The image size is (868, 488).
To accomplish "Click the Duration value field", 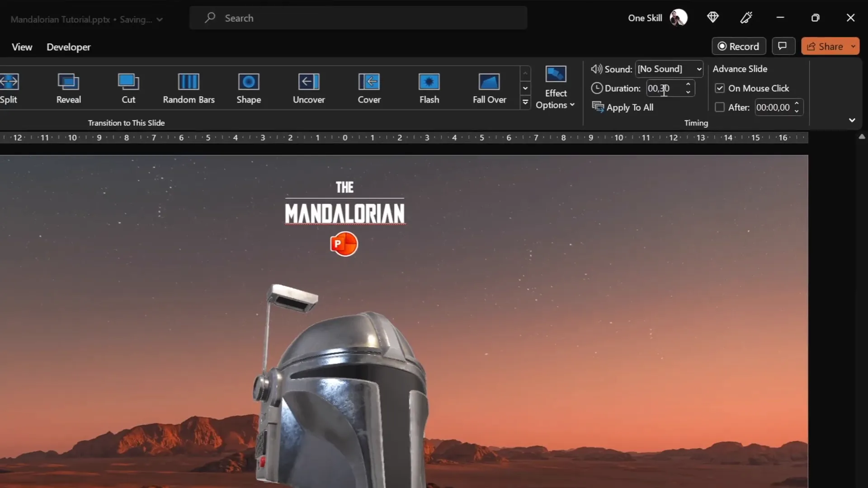I will tap(665, 89).
